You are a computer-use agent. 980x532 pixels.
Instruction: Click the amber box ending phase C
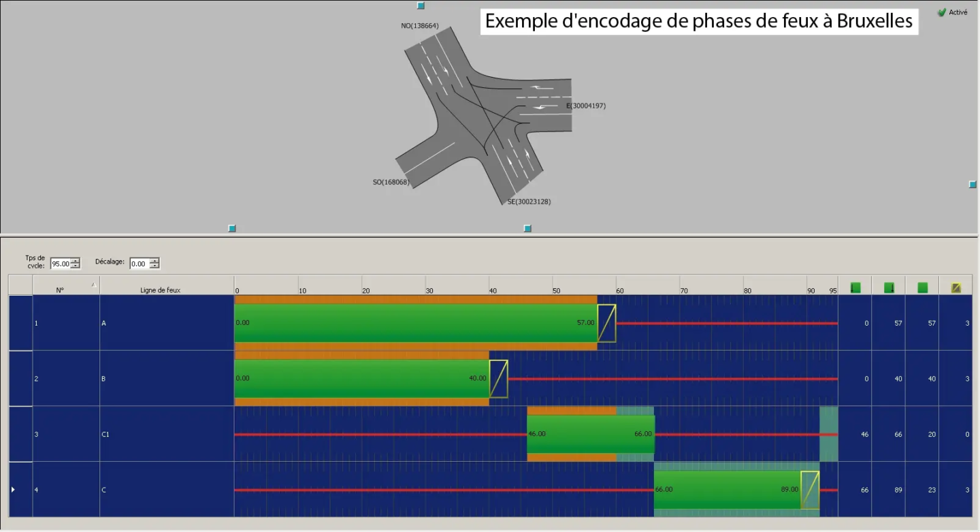(x=810, y=490)
